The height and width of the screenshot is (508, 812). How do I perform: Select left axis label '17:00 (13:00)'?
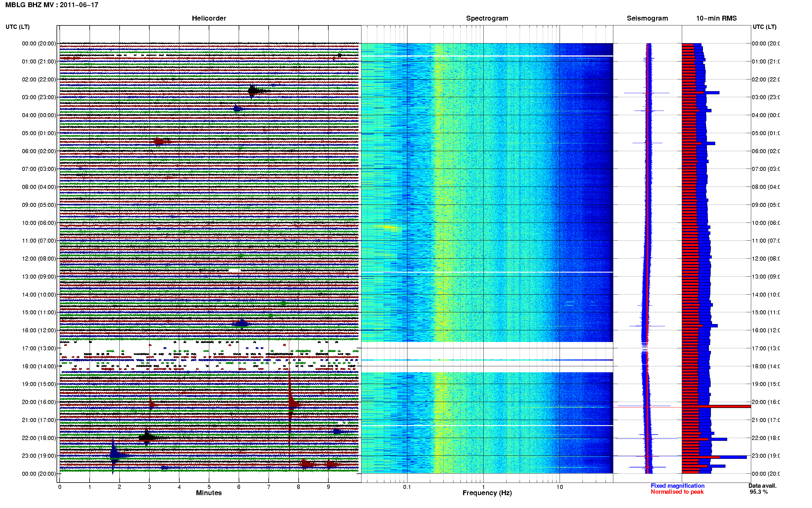tap(39, 348)
